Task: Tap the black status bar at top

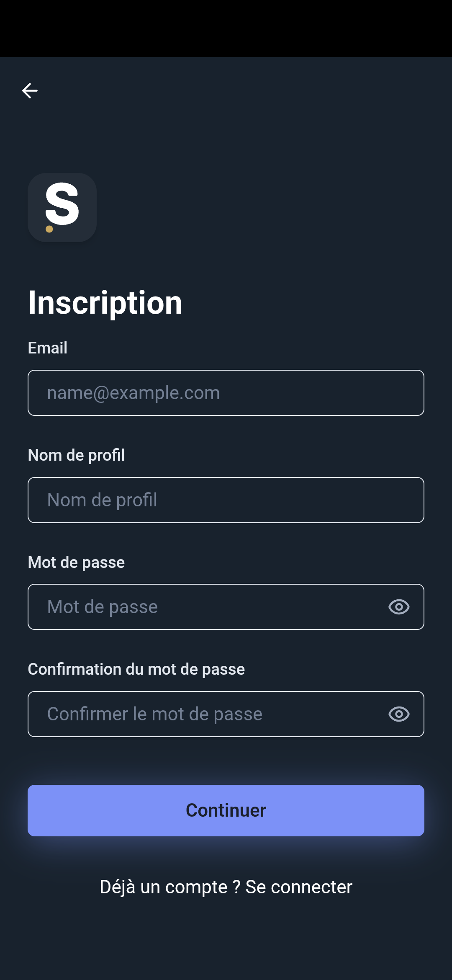Action: [226, 28]
